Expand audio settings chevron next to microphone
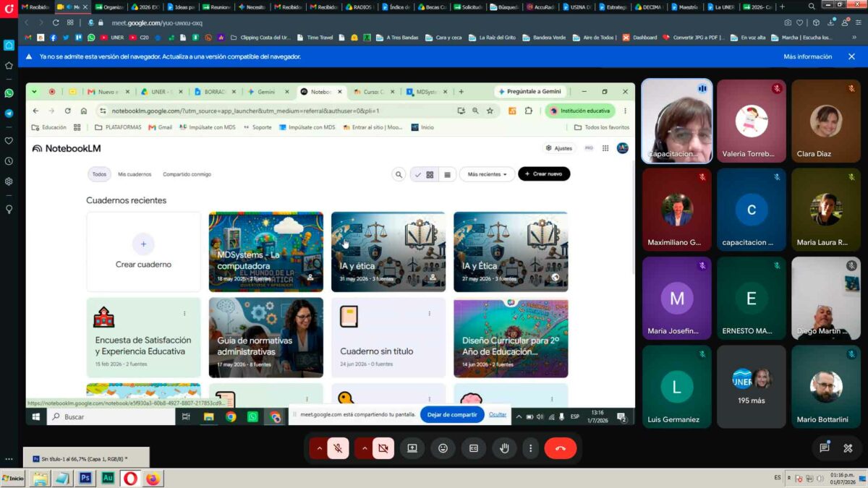868x488 pixels. coord(319,448)
